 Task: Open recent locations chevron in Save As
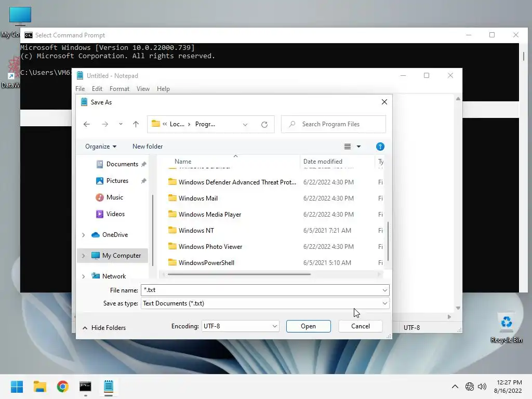[121, 124]
